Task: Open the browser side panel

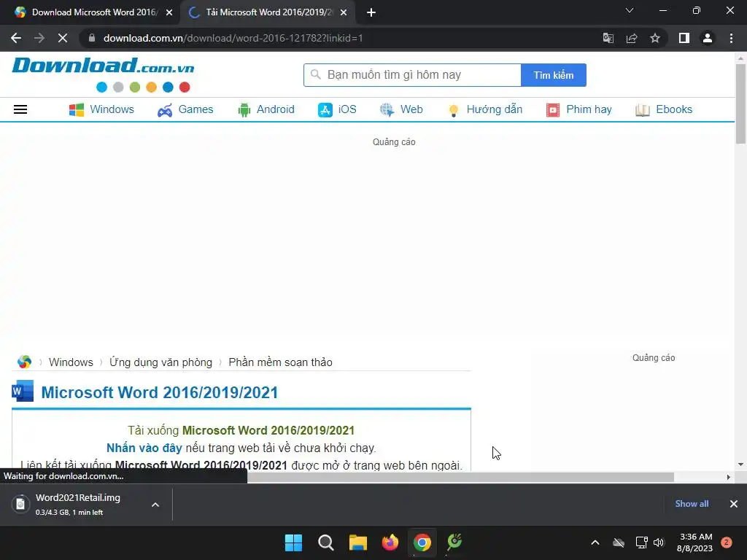Action: (x=684, y=38)
